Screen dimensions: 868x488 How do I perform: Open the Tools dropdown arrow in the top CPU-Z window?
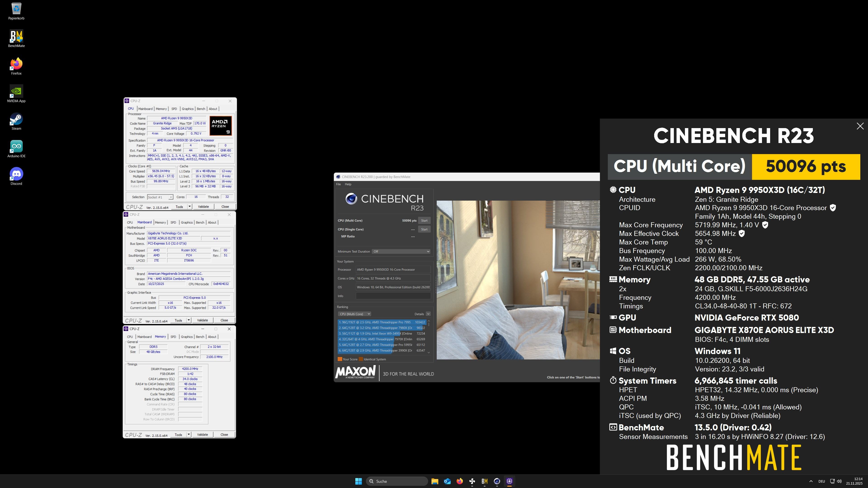coord(190,206)
